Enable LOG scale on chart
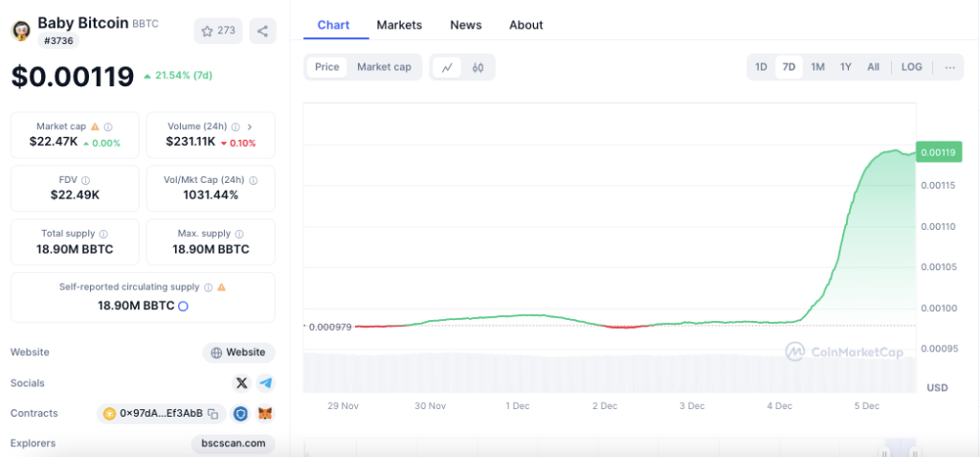This screenshot has height=457, width=980. pyautogui.click(x=911, y=67)
